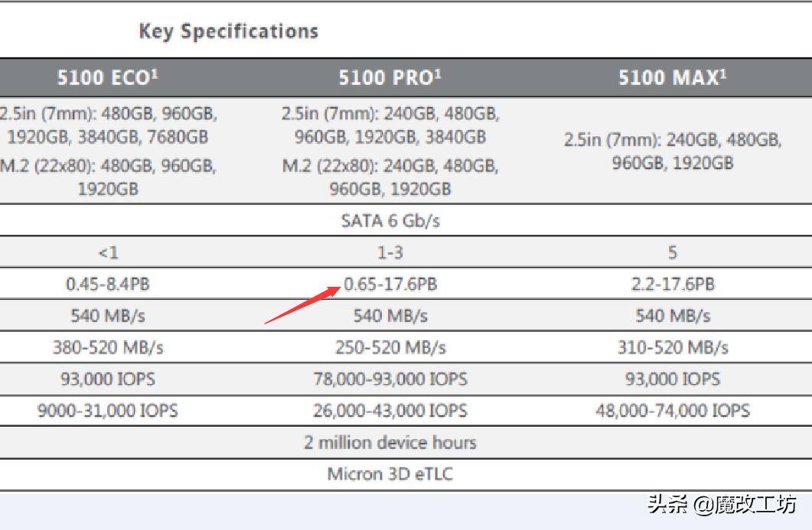
Task: Click the SATA 6 Gb/s interface row
Action: point(390,221)
